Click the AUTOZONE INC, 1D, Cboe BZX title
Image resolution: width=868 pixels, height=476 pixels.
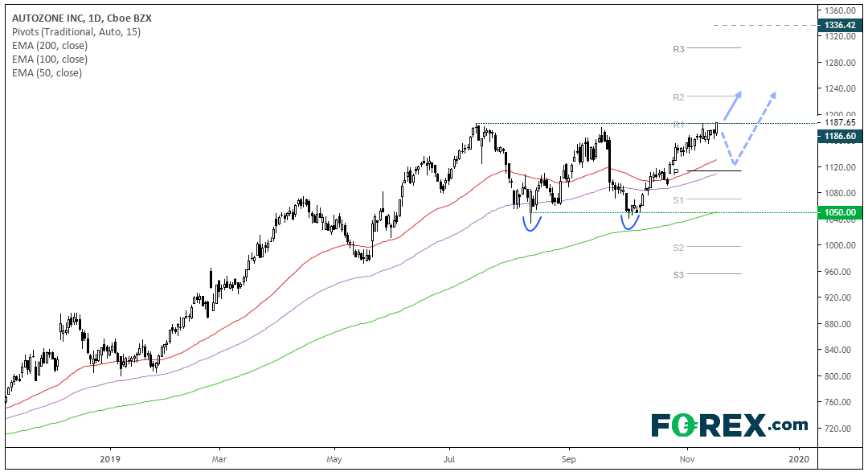coord(82,18)
